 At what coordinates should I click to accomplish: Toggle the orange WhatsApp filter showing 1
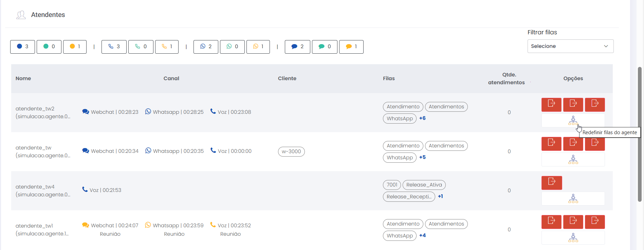pos(258,47)
